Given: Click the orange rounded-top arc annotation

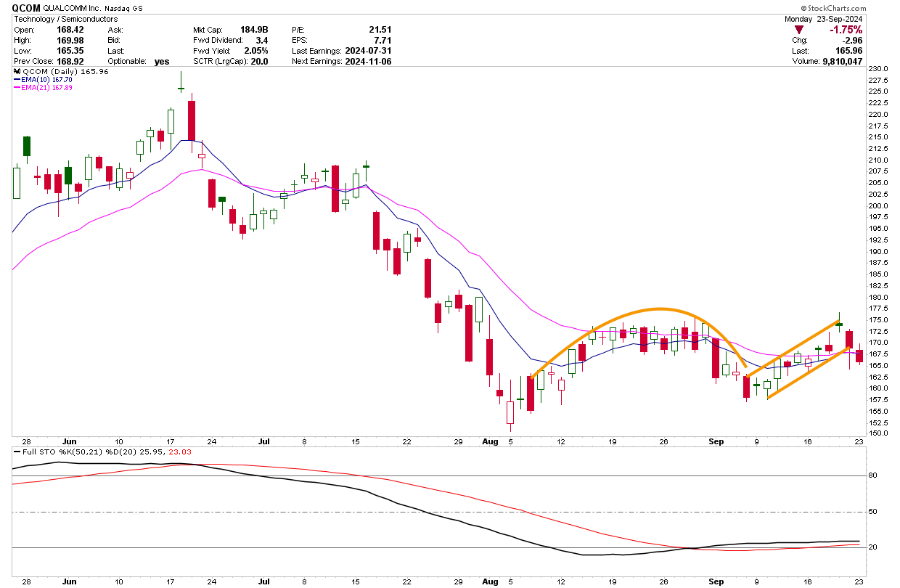Looking at the screenshot, I should click(x=657, y=310).
